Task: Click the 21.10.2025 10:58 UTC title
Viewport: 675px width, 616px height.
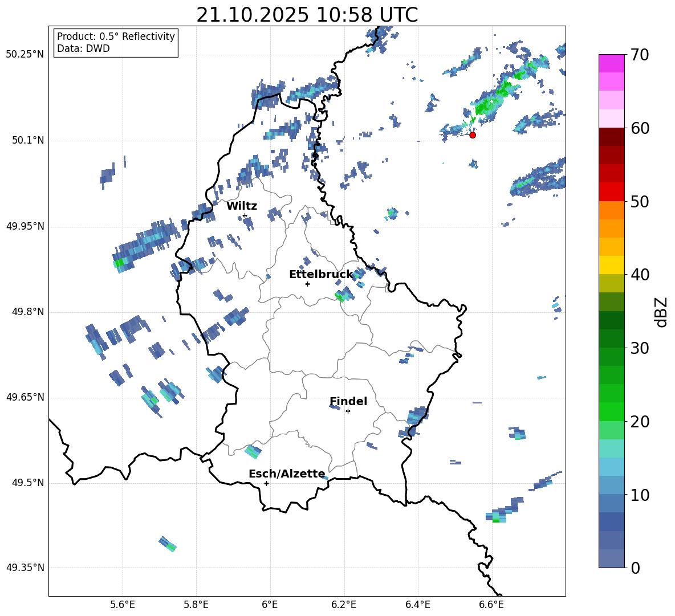Action: (307, 15)
